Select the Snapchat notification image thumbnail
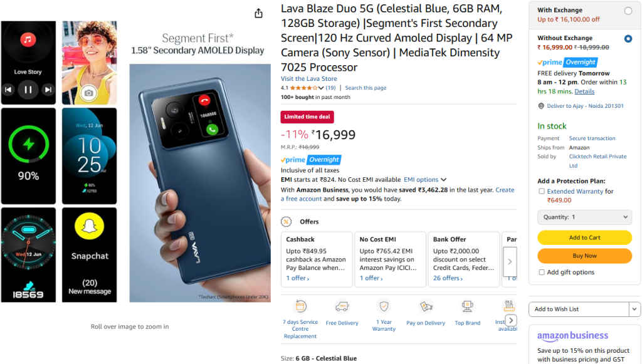This screenshot has height=364, width=642. point(88,253)
